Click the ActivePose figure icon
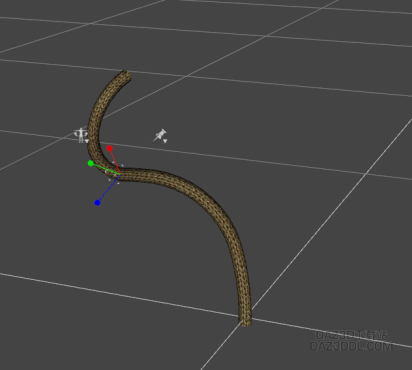This screenshot has width=412, height=370. pyautogui.click(x=80, y=135)
